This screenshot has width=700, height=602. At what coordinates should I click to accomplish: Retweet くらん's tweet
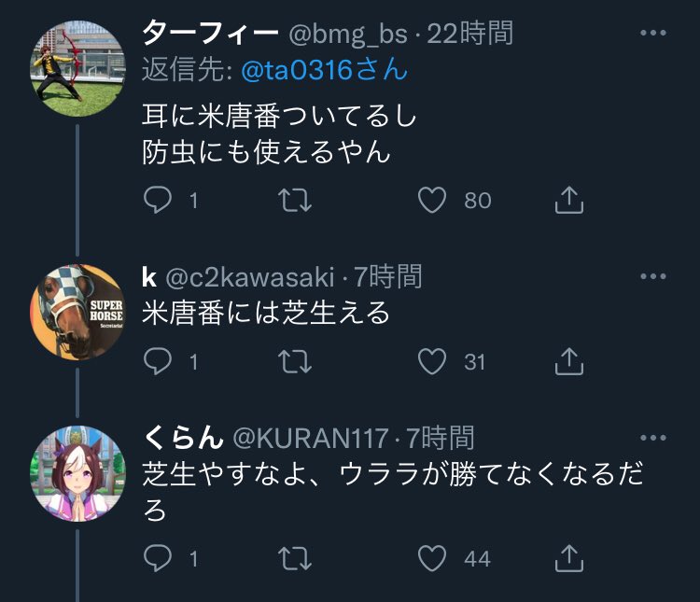[297, 558]
